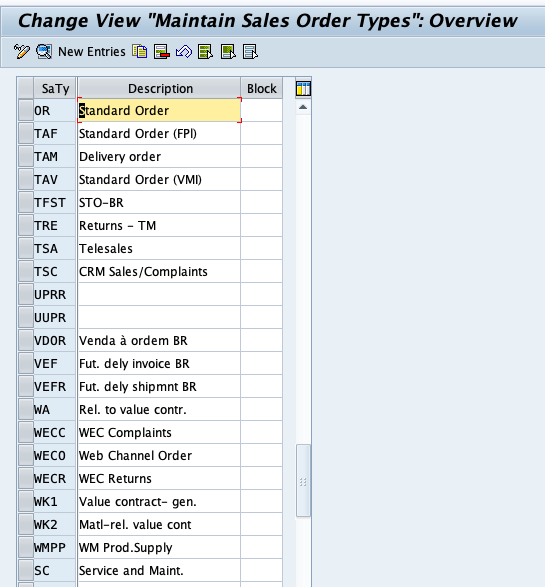Click the Web Channel Order description
This screenshot has height=587, width=545.
click(159, 455)
